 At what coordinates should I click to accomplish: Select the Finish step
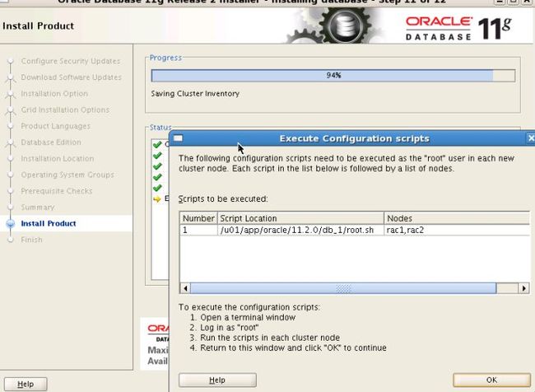tap(32, 240)
